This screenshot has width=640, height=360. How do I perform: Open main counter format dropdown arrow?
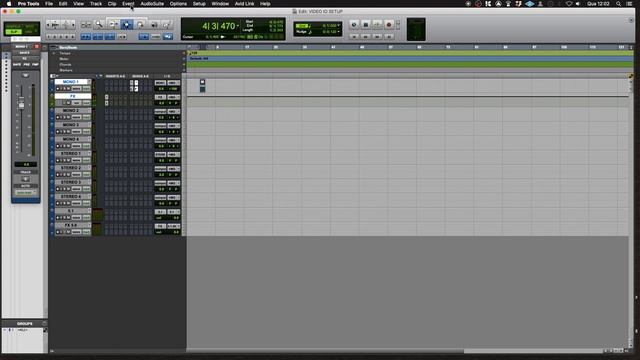point(238,26)
